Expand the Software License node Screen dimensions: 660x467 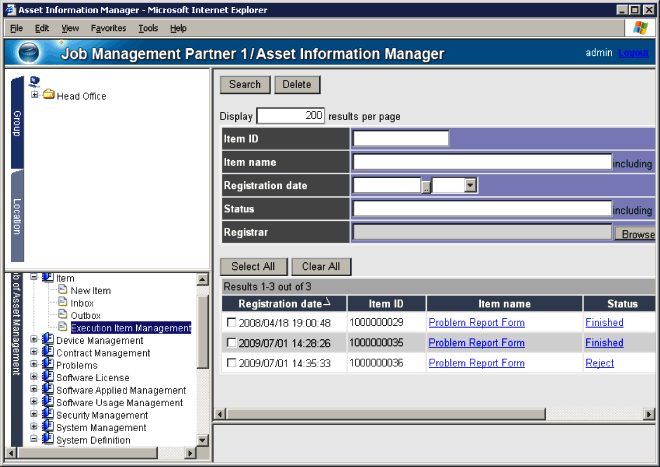coord(35,378)
